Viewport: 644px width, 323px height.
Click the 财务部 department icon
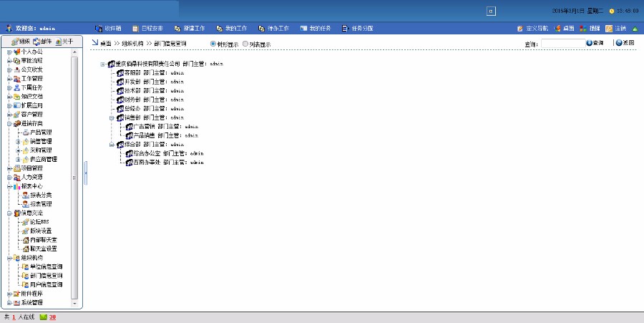click(x=120, y=100)
